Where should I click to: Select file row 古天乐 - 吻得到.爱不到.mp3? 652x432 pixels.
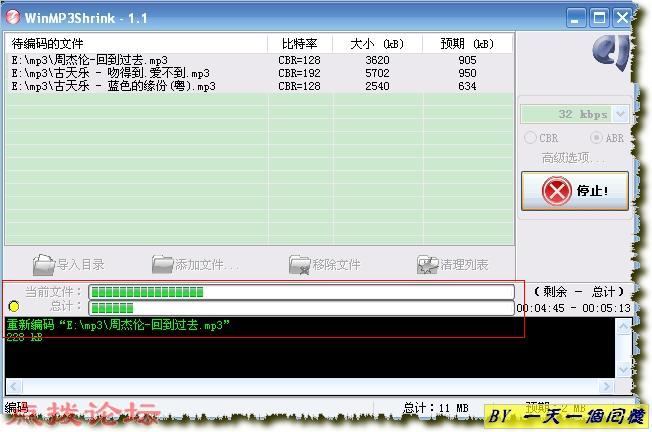pos(259,73)
